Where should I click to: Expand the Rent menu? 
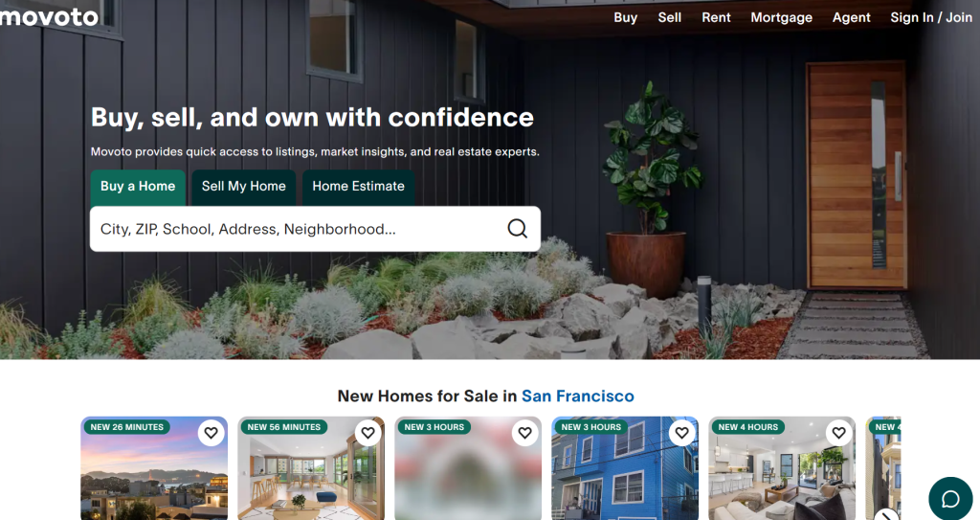pos(716,17)
